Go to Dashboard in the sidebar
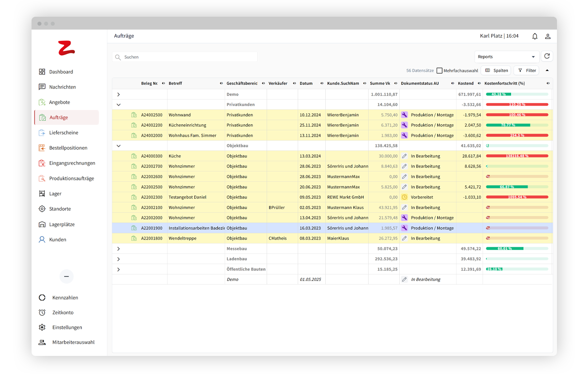588x386 pixels. click(61, 72)
